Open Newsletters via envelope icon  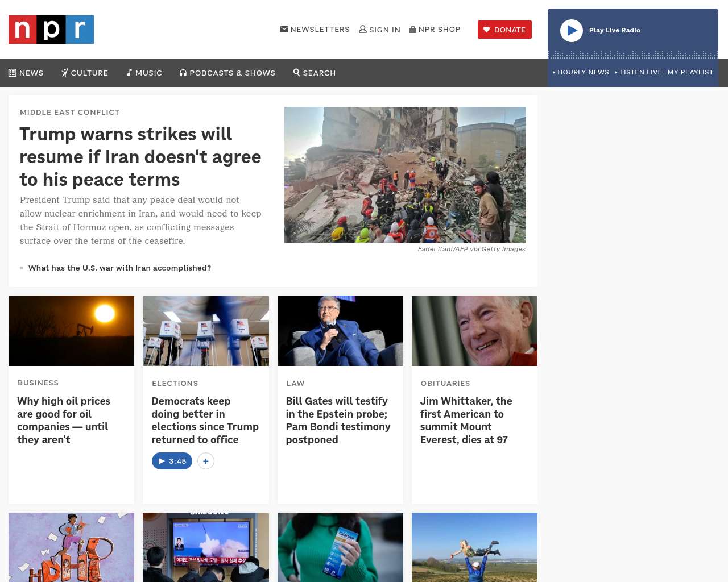click(x=284, y=30)
